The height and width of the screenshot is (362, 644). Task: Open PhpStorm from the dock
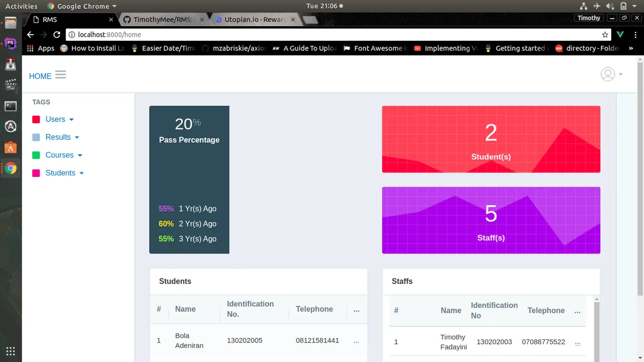(11, 44)
